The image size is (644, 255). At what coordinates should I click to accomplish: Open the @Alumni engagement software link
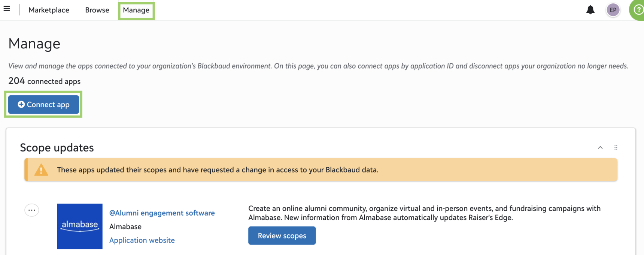coord(162,213)
